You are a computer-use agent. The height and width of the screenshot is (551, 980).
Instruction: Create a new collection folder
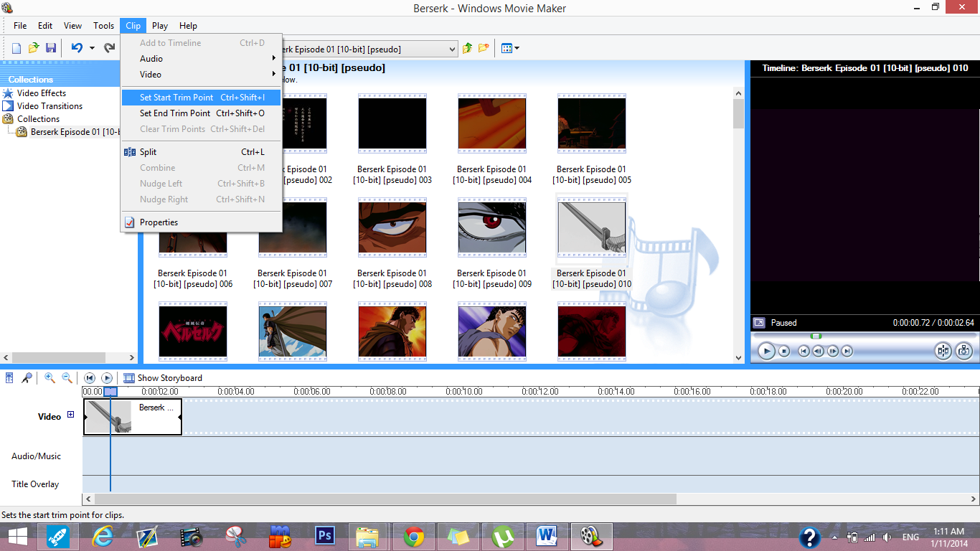click(484, 48)
